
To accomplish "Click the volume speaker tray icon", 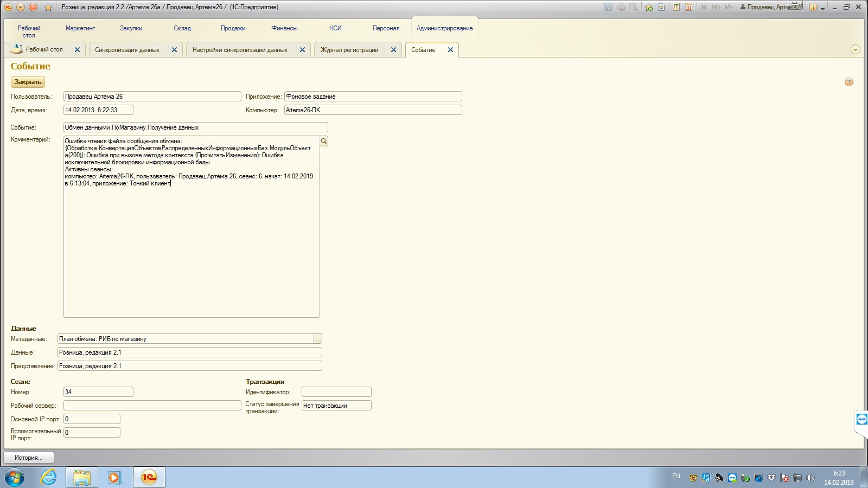I will click(810, 478).
